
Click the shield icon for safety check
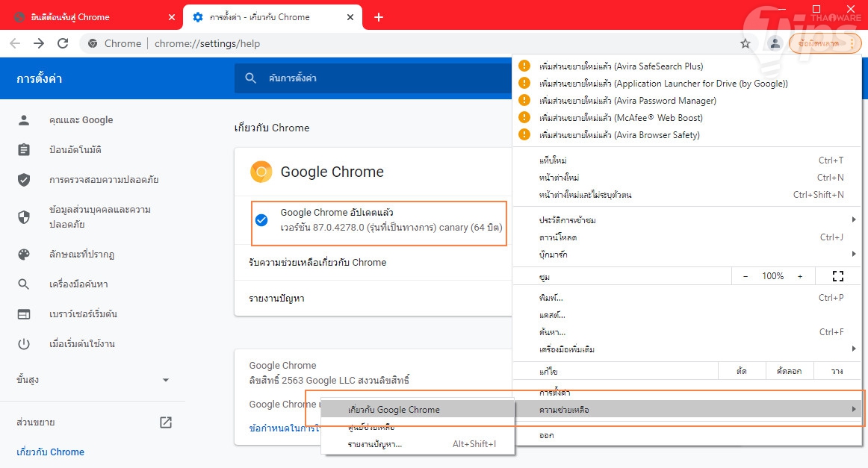pyautogui.click(x=24, y=180)
